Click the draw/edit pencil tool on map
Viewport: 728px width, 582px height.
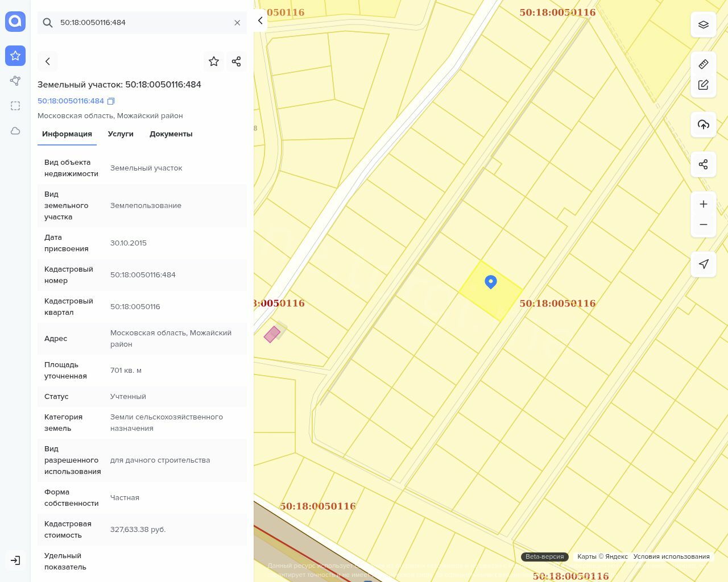(704, 85)
